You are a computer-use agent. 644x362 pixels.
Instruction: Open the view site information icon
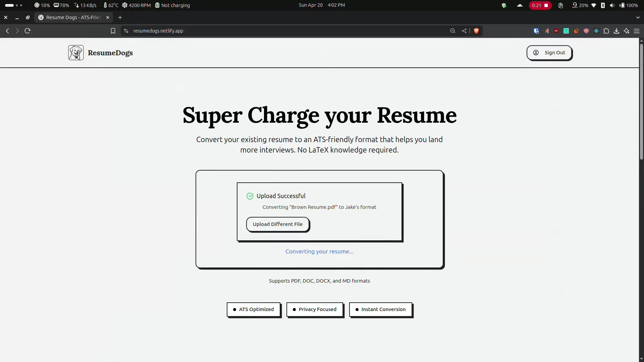click(x=126, y=31)
